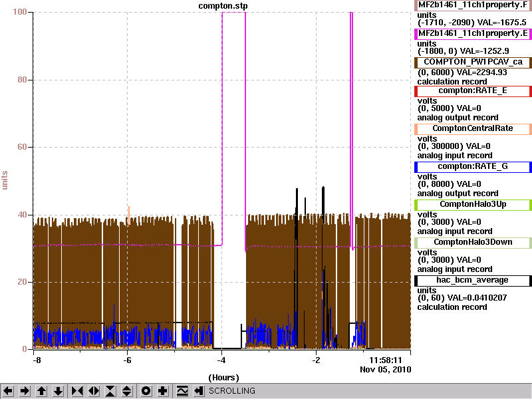Click the Nov 05, 2010 date label
The image size is (532, 399).
point(386,370)
